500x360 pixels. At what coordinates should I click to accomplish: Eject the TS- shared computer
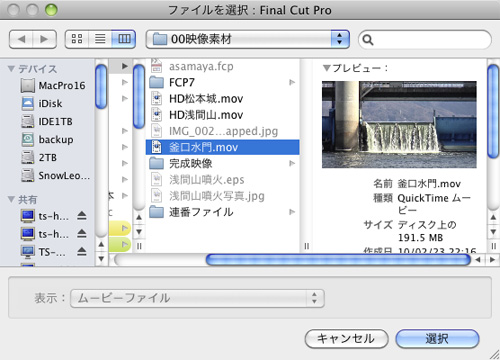click(82, 252)
